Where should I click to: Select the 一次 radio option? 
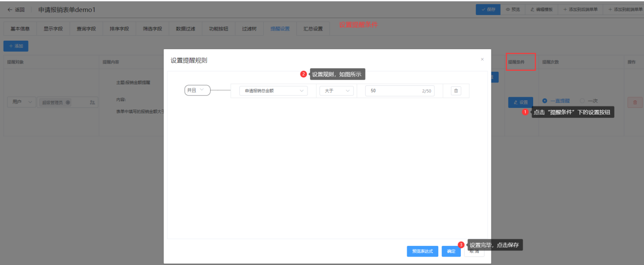click(x=582, y=100)
